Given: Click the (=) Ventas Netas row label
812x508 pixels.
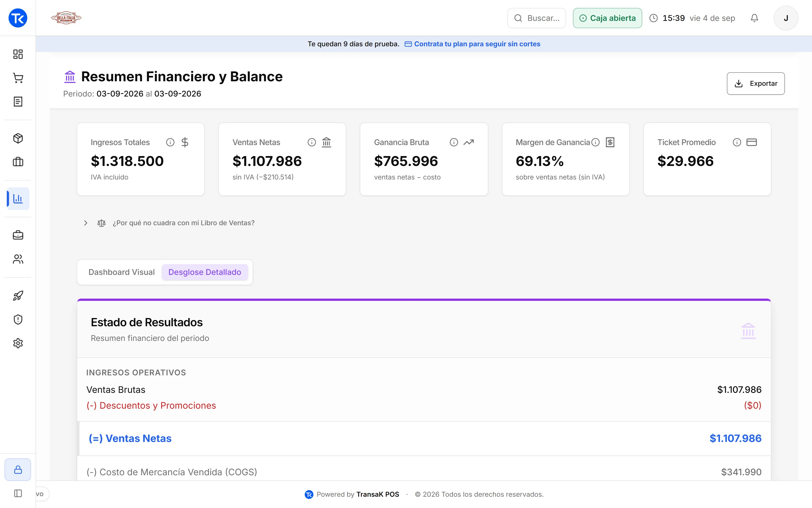Looking at the screenshot, I should point(130,439).
